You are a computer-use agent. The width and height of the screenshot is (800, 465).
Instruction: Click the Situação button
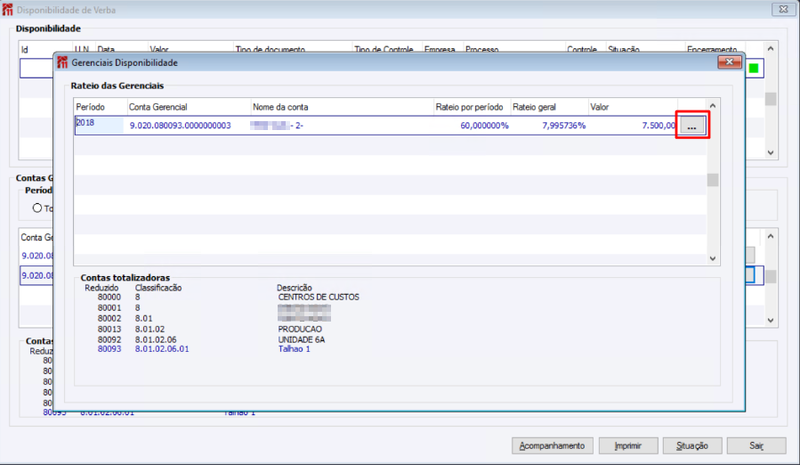(x=692, y=446)
